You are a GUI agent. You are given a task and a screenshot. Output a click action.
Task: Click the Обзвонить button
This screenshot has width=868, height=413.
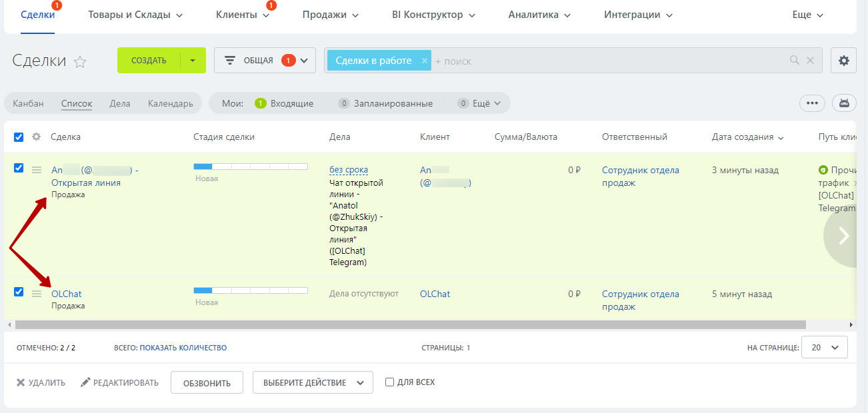tap(207, 383)
